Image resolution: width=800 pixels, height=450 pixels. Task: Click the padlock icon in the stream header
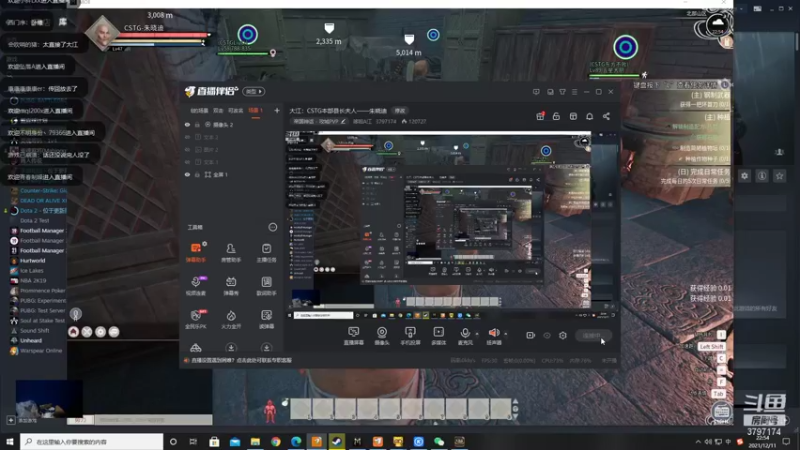pyautogui.click(x=556, y=116)
